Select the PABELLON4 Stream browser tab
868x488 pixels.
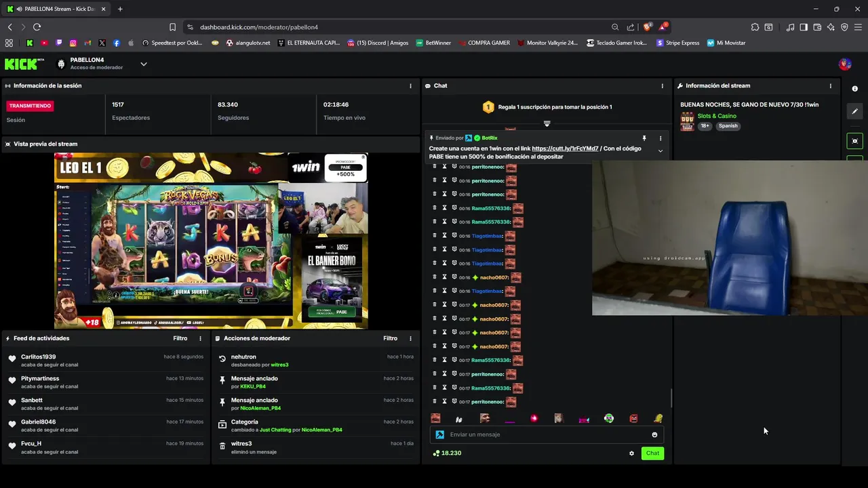(57, 9)
